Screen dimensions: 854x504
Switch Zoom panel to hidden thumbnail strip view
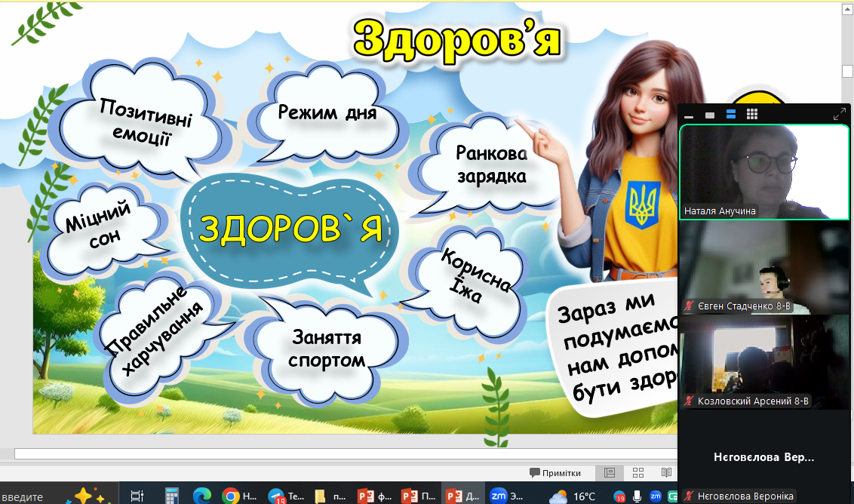pyautogui.click(x=688, y=115)
